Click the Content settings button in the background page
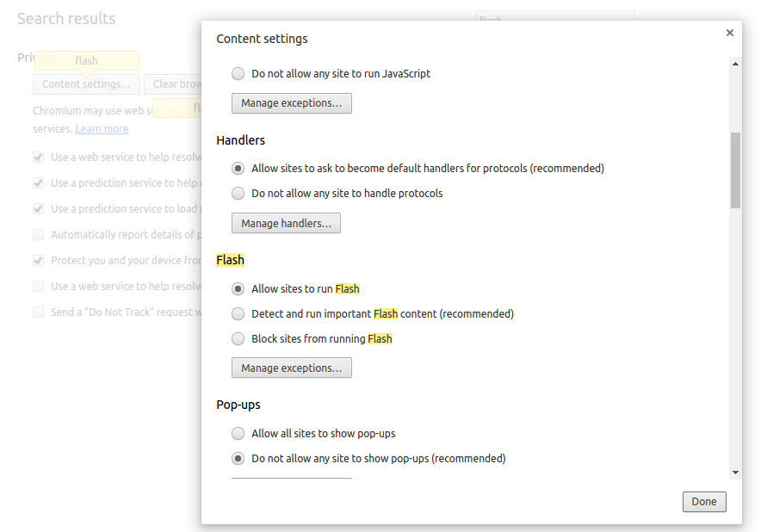This screenshot has height=532, width=767. click(x=87, y=84)
